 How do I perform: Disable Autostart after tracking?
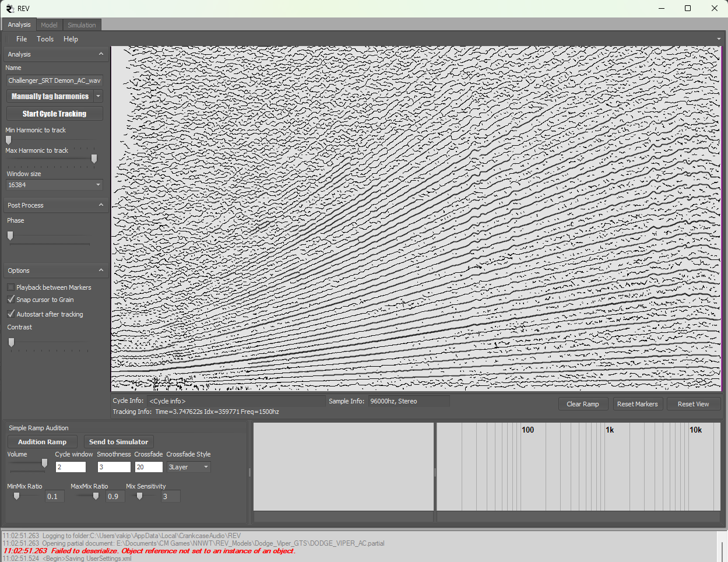(x=11, y=314)
